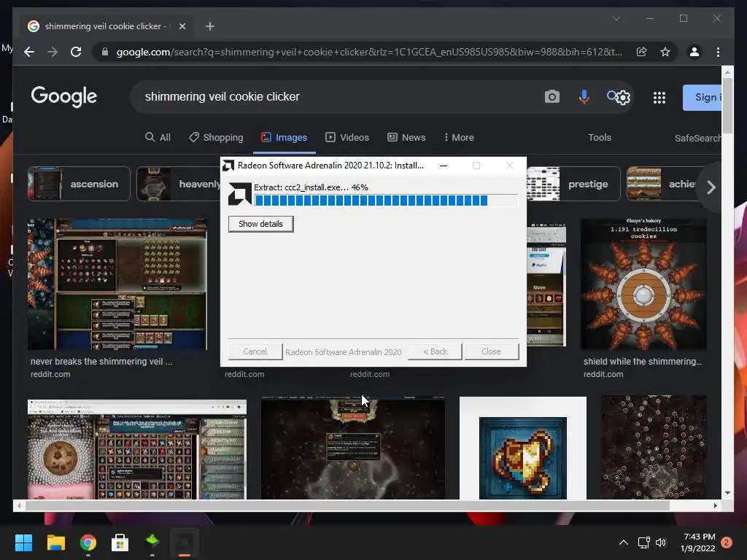The height and width of the screenshot is (560, 747).
Task: Click the Radeon installer progress bar
Action: click(386, 201)
